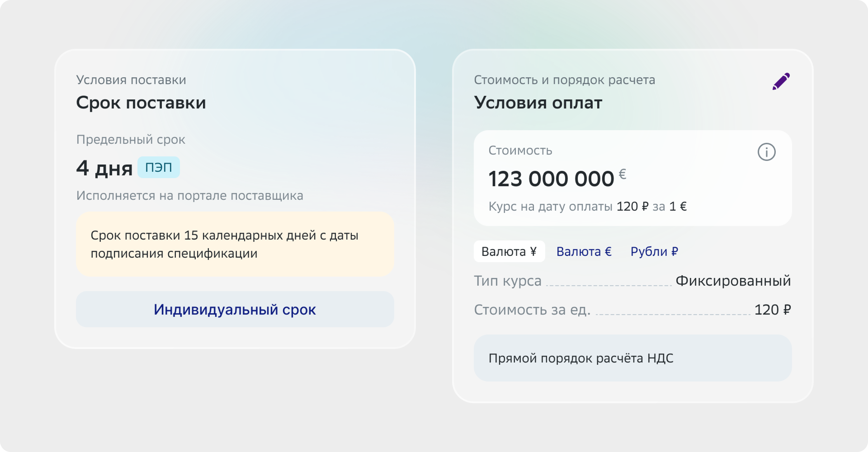Click the Индивидуальный срок button
Image resolution: width=868 pixels, height=452 pixels.
coord(235,309)
